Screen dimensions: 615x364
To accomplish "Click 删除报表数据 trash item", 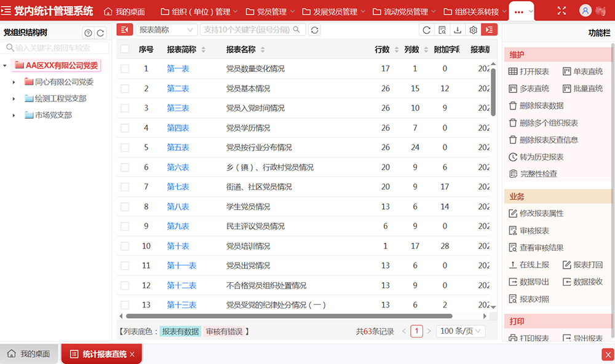I will (536, 106).
